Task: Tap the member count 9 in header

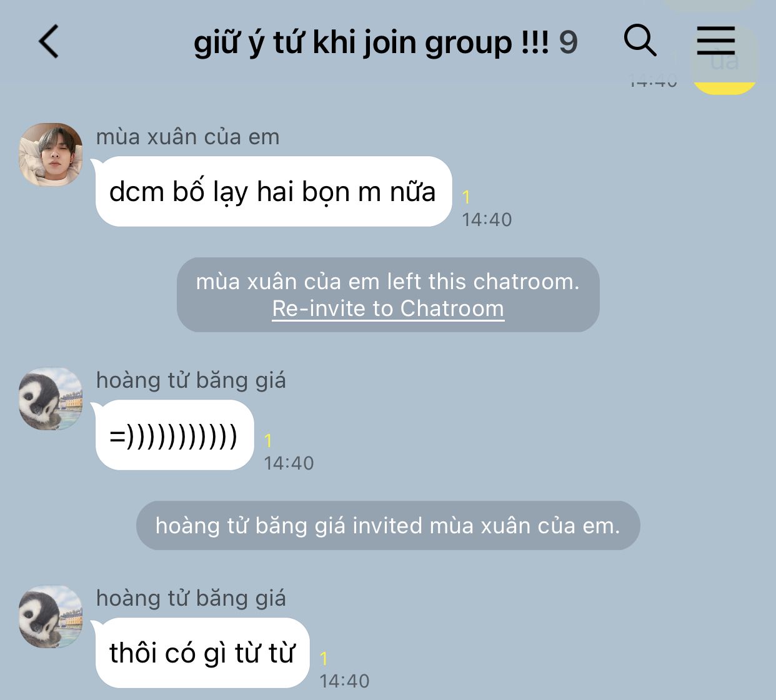Action: point(568,42)
